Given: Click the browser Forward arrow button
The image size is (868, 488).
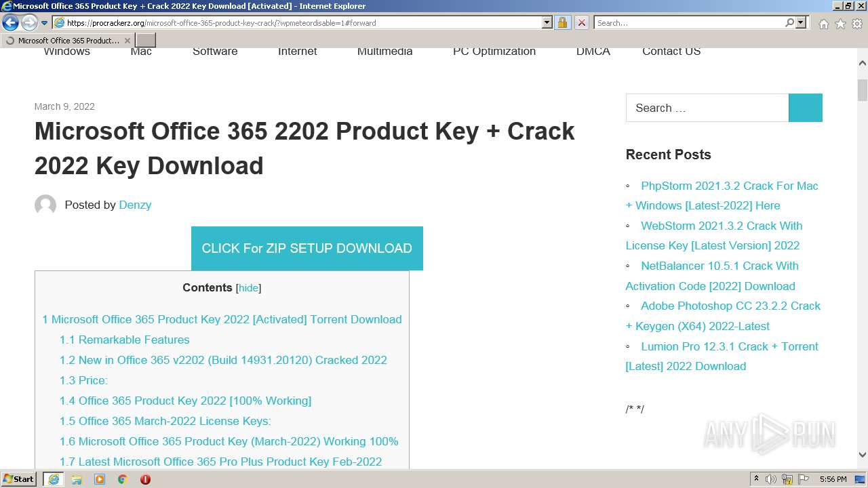Looking at the screenshot, I should coord(29,22).
